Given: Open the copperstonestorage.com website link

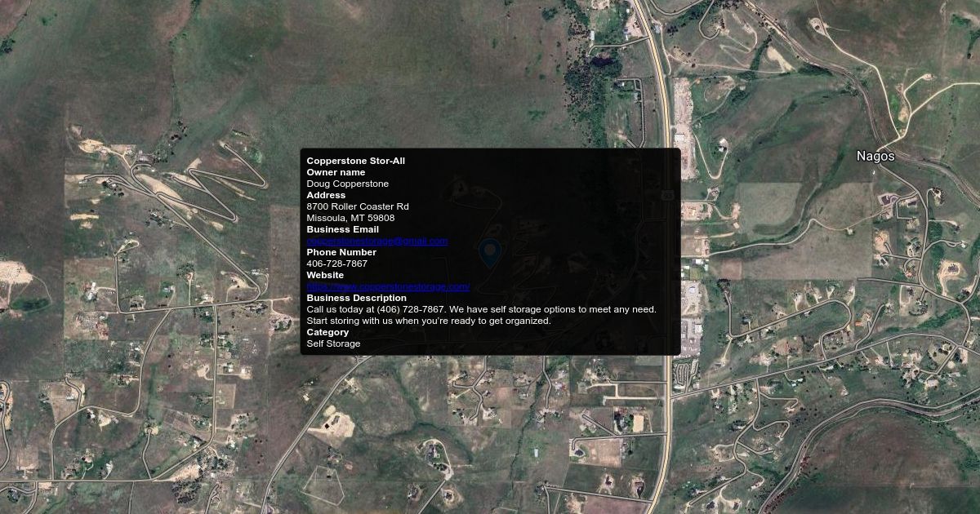Looking at the screenshot, I should coord(388,286).
